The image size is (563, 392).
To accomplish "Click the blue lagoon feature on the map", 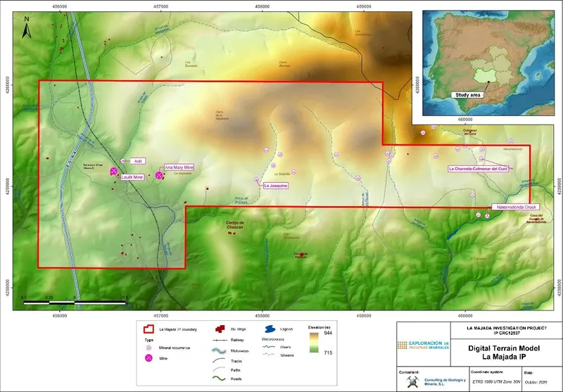I will point(452,236).
